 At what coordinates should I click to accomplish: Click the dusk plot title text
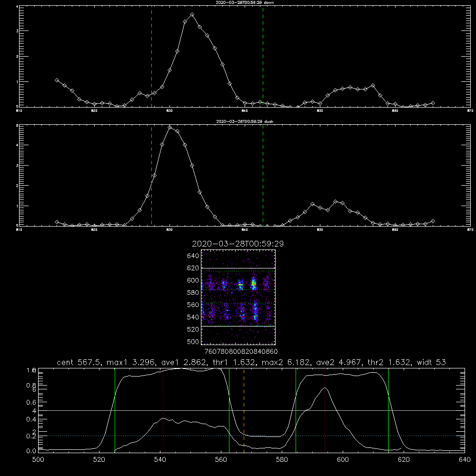point(245,121)
